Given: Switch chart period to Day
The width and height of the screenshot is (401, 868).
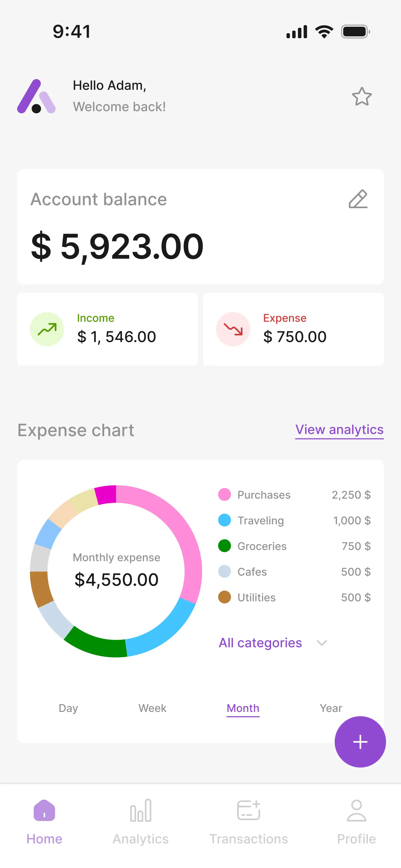Looking at the screenshot, I should [68, 708].
